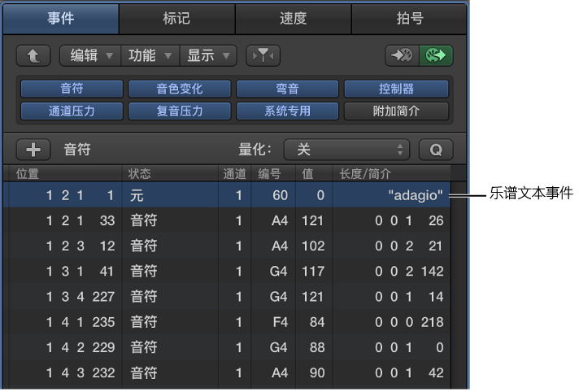
Task: Click length 0 0 1 26
Action: click(409, 220)
